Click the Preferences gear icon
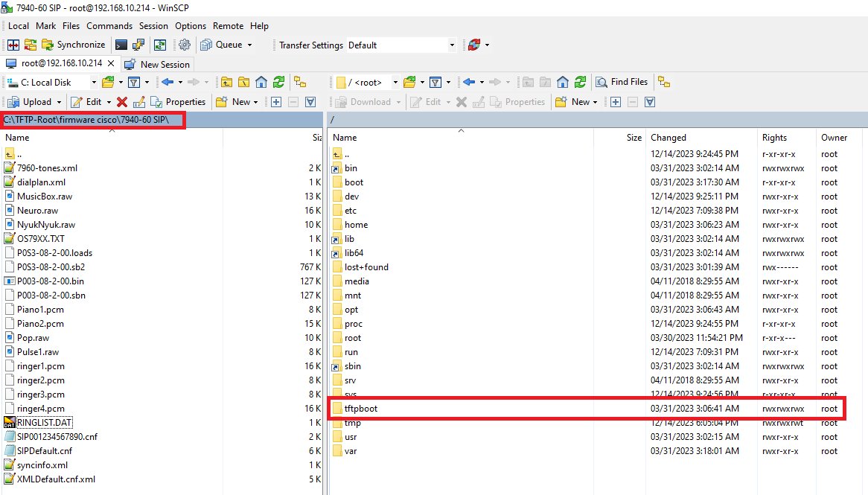 tap(184, 45)
